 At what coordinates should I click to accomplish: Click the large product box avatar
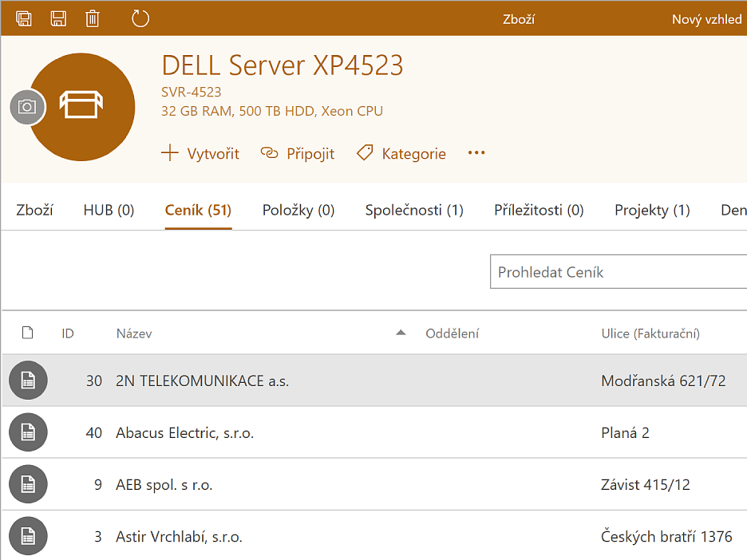pyautogui.click(x=81, y=107)
